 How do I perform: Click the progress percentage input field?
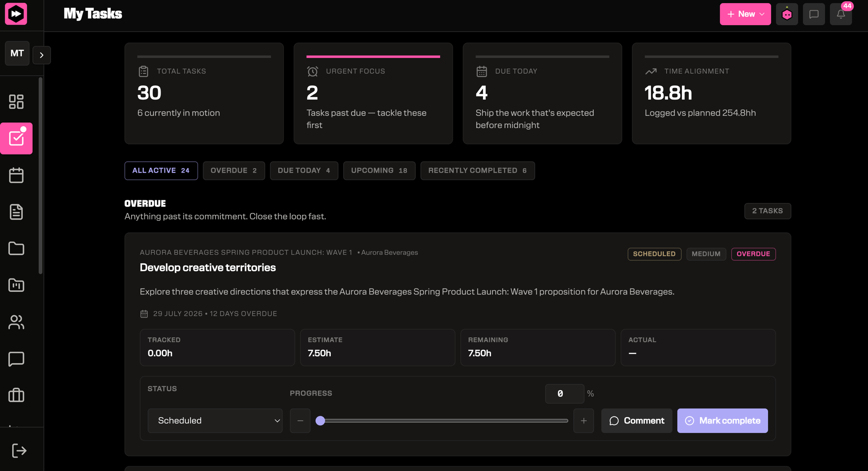tap(564, 394)
